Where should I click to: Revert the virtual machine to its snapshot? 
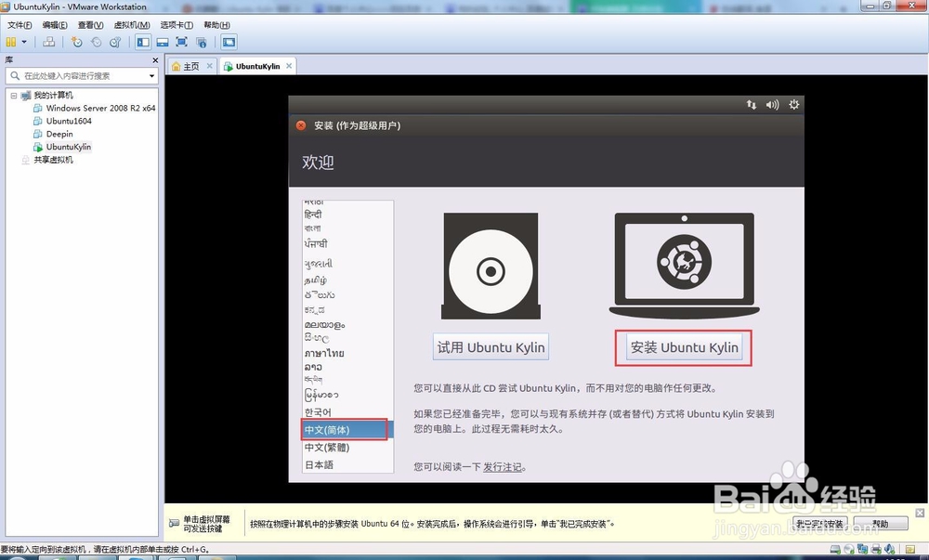click(x=96, y=42)
